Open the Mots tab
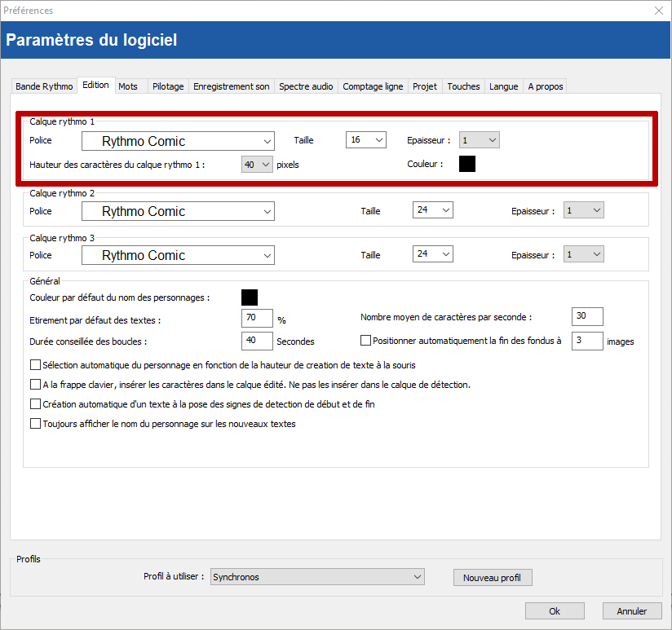The height and width of the screenshot is (630, 672). (128, 86)
